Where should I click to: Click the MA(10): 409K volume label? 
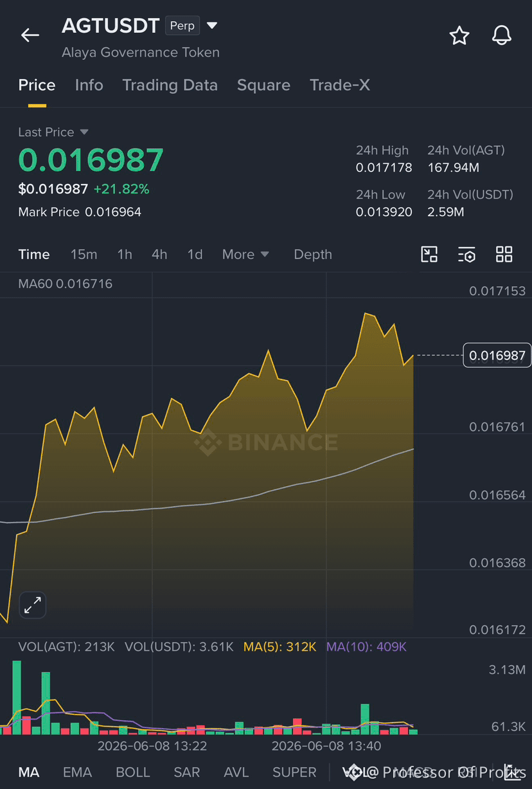pyautogui.click(x=366, y=647)
